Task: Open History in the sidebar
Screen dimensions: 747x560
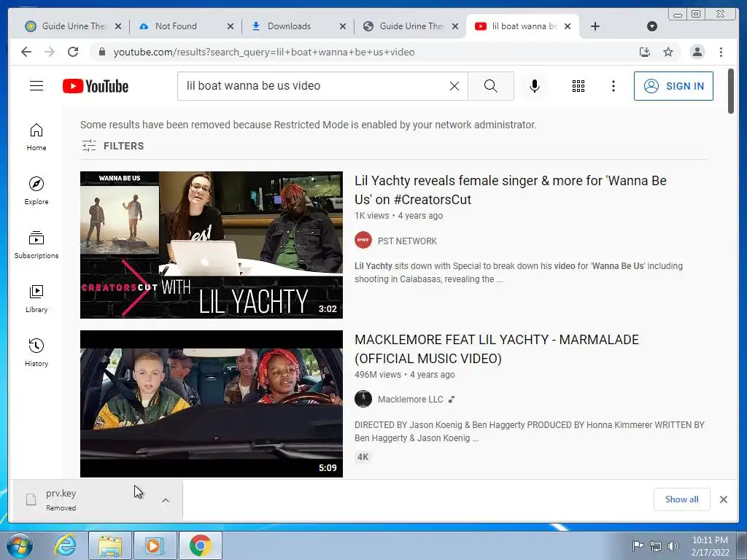Action: 36,352
